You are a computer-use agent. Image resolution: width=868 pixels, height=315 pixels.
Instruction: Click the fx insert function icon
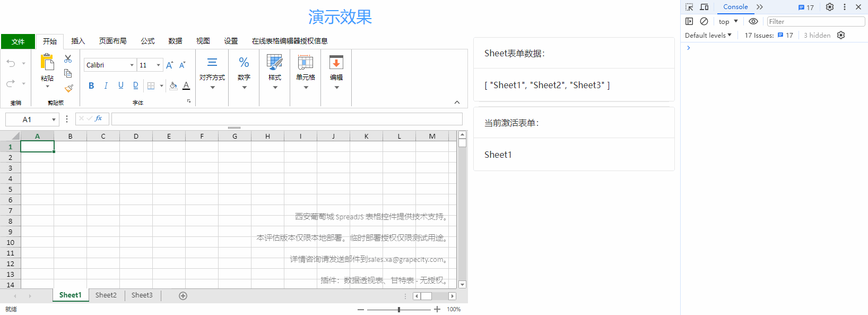pyautogui.click(x=99, y=118)
